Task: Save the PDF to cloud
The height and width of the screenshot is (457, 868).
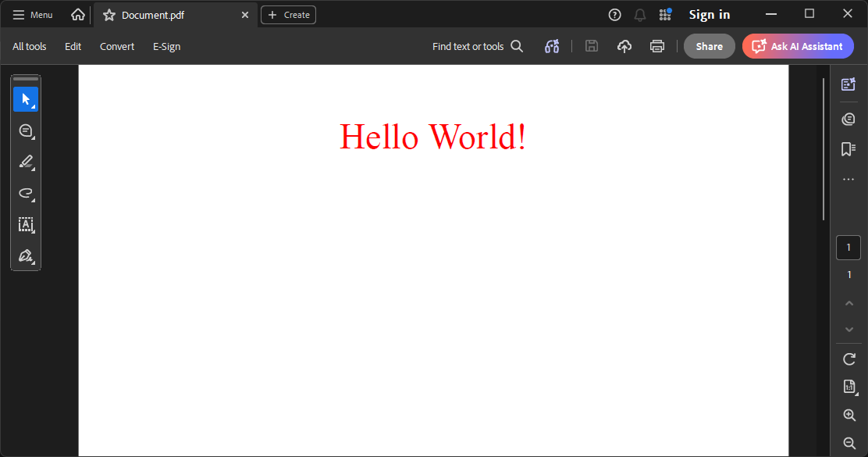Action: (624, 46)
